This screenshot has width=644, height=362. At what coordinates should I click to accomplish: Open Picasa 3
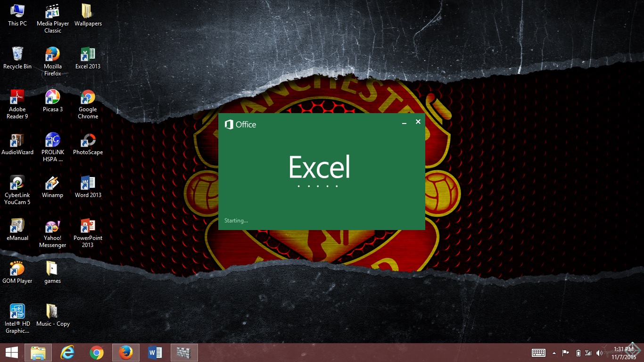click(52, 97)
